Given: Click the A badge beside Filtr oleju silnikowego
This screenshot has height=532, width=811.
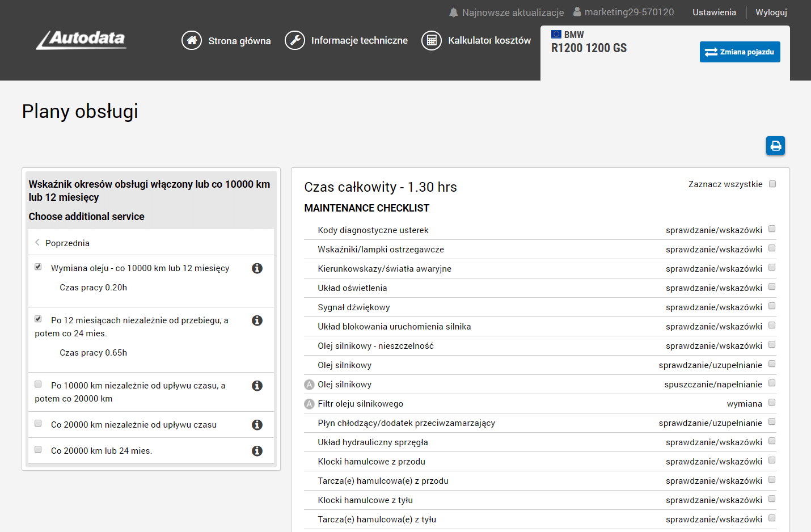Looking at the screenshot, I should point(309,404).
